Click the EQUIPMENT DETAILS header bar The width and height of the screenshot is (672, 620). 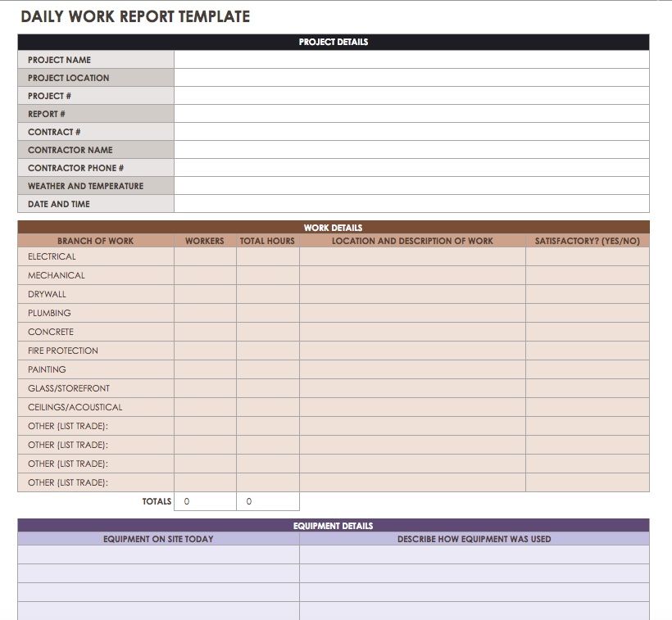coord(334,525)
